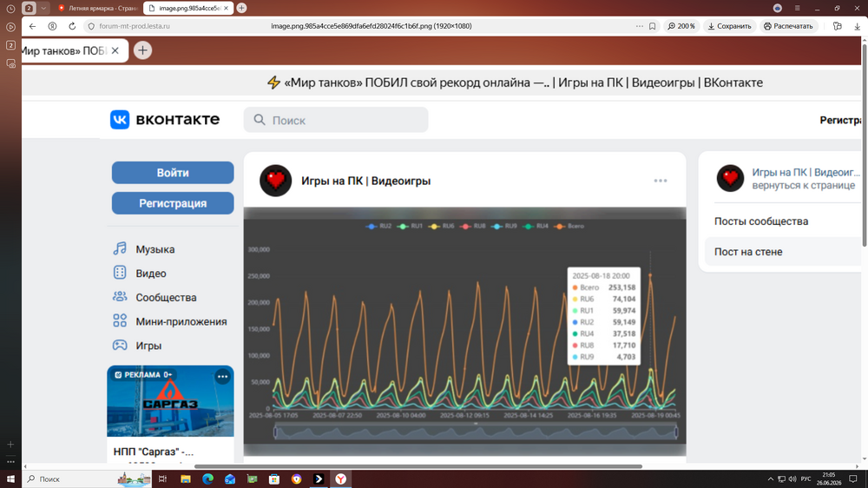Toggle RU1 series in chart legend
This screenshot has height=488, width=868.
coord(411,226)
